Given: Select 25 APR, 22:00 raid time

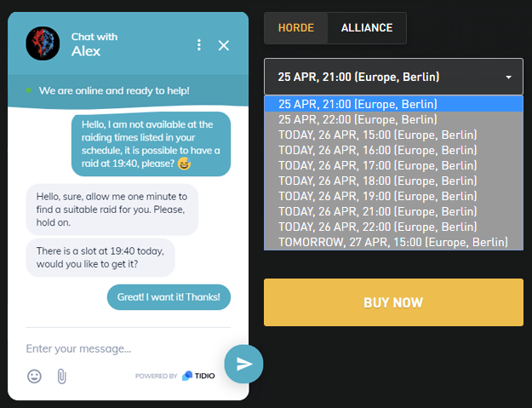Looking at the screenshot, I should [393, 119].
